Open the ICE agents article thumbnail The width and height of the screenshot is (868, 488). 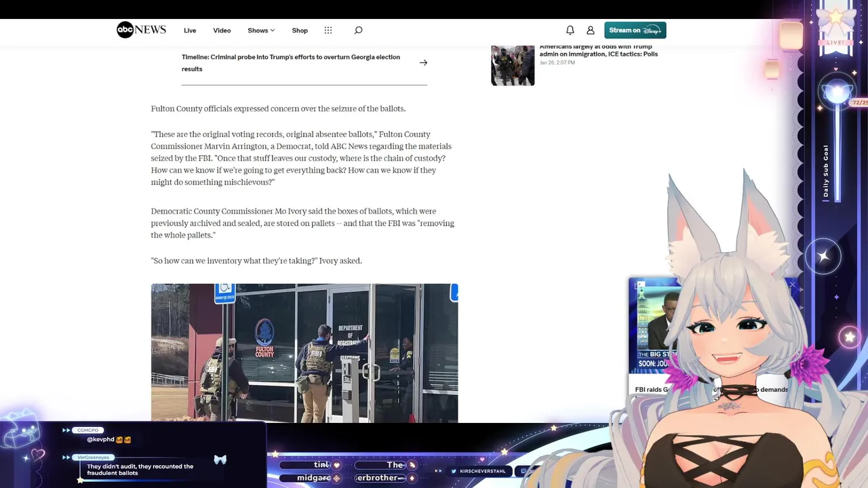click(513, 65)
